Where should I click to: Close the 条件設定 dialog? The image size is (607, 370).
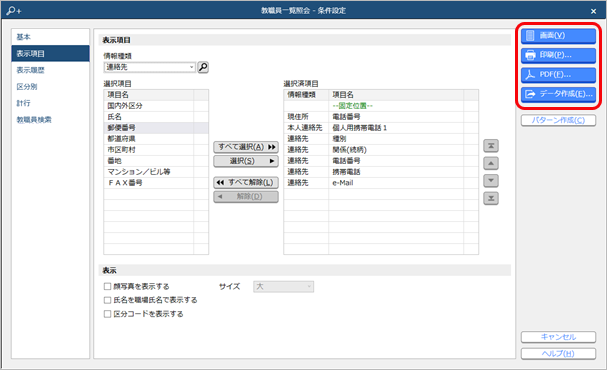pyautogui.click(x=593, y=11)
